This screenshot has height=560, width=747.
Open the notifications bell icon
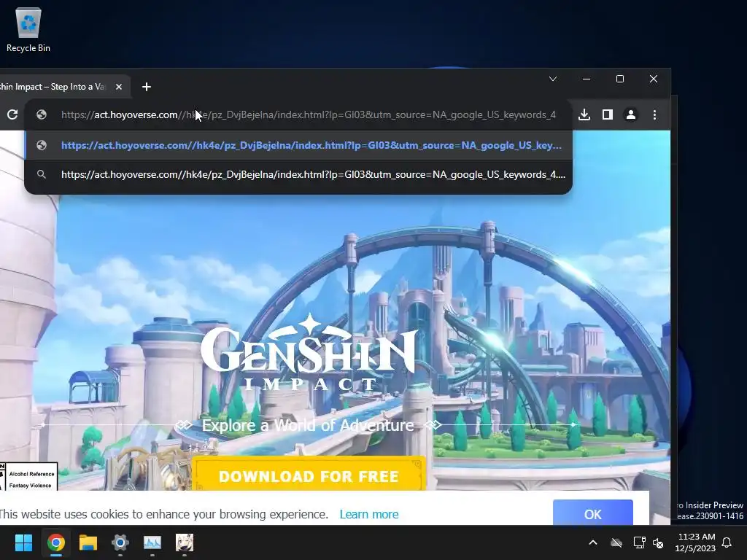(727, 542)
